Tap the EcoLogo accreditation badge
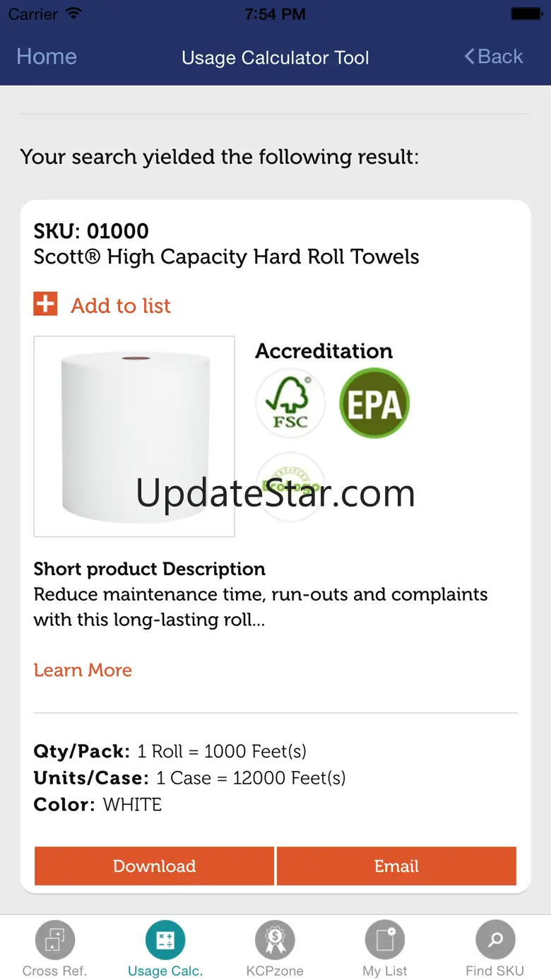Image resolution: width=551 pixels, height=980 pixels. (x=290, y=486)
